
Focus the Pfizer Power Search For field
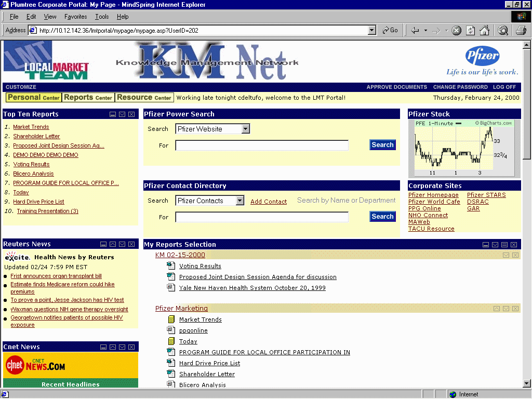click(x=262, y=145)
